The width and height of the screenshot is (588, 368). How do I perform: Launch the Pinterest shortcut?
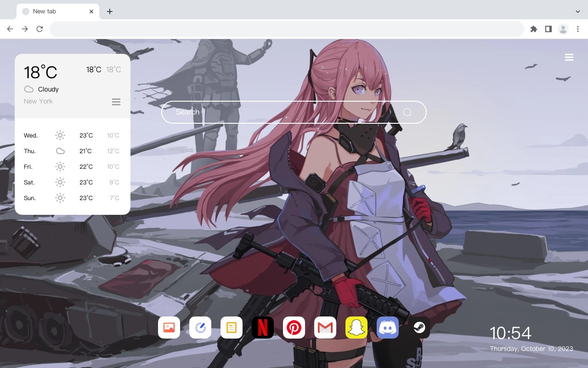click(x=294, y=328)
